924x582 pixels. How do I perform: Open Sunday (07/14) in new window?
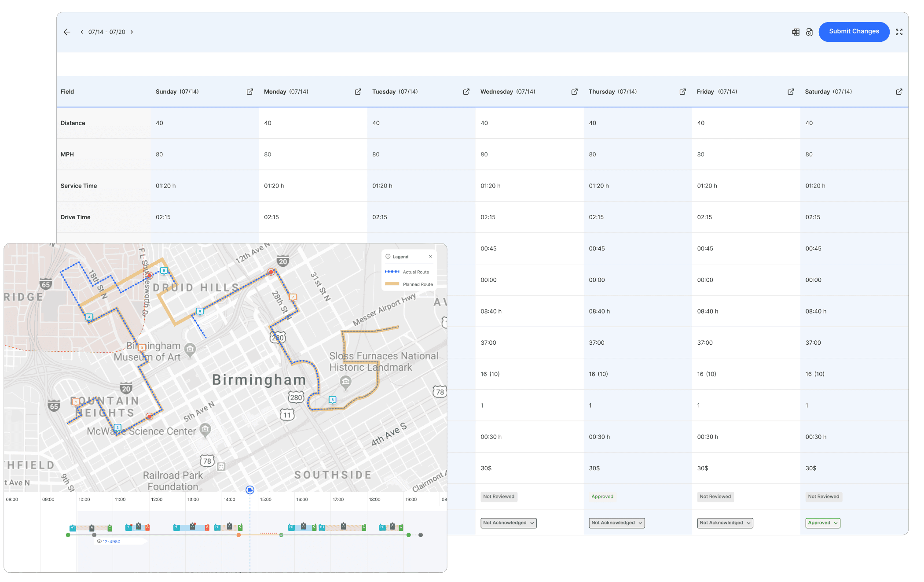tap(250, 92)
